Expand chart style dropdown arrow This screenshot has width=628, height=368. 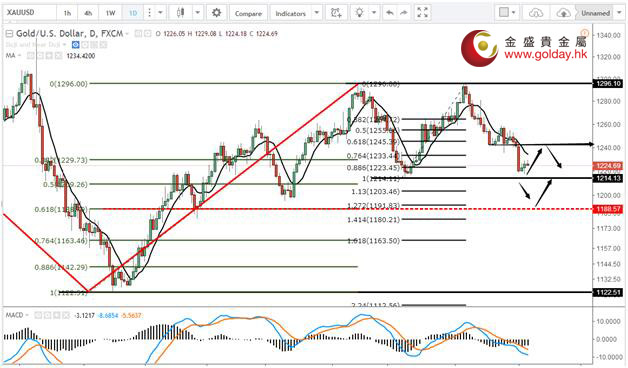click(198, 13)
